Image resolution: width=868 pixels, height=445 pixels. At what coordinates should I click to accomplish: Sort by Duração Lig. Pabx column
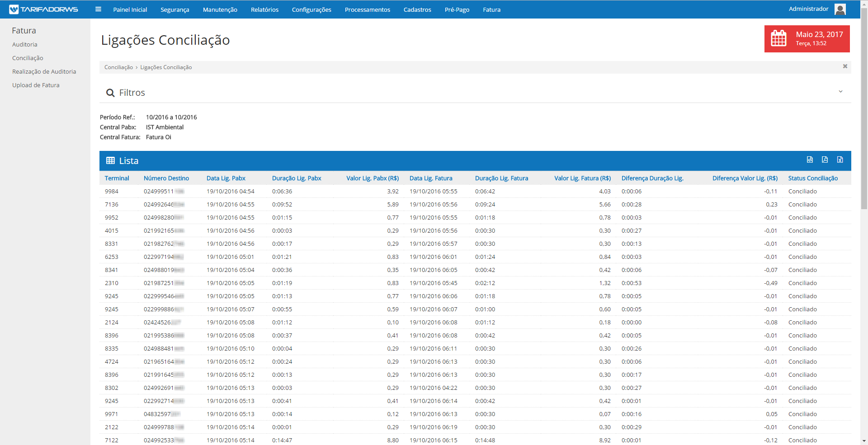point(297,178)
